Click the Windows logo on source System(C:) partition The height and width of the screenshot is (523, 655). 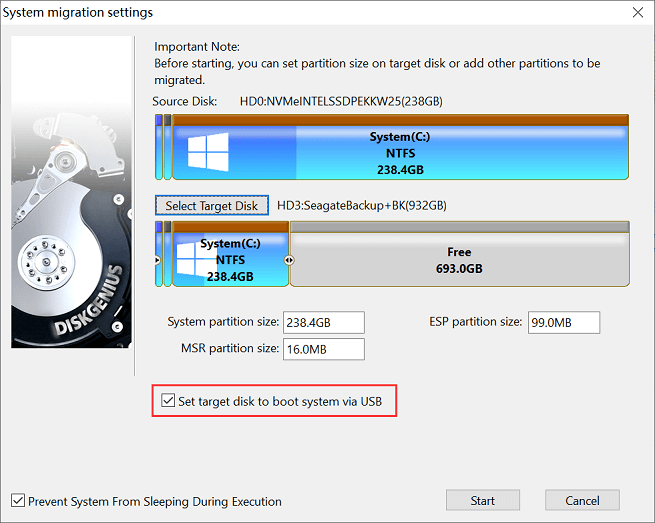click(x=209, y=151)
